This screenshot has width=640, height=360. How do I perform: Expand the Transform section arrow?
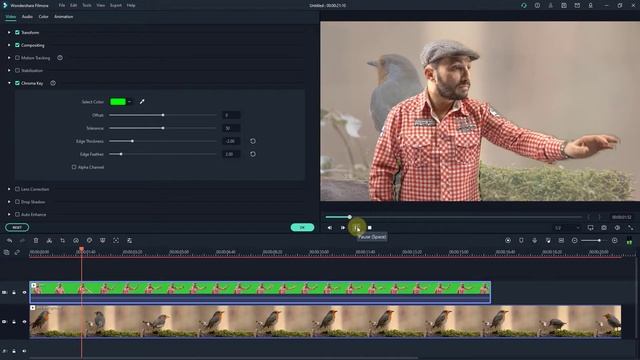click(x=9, y=32)
